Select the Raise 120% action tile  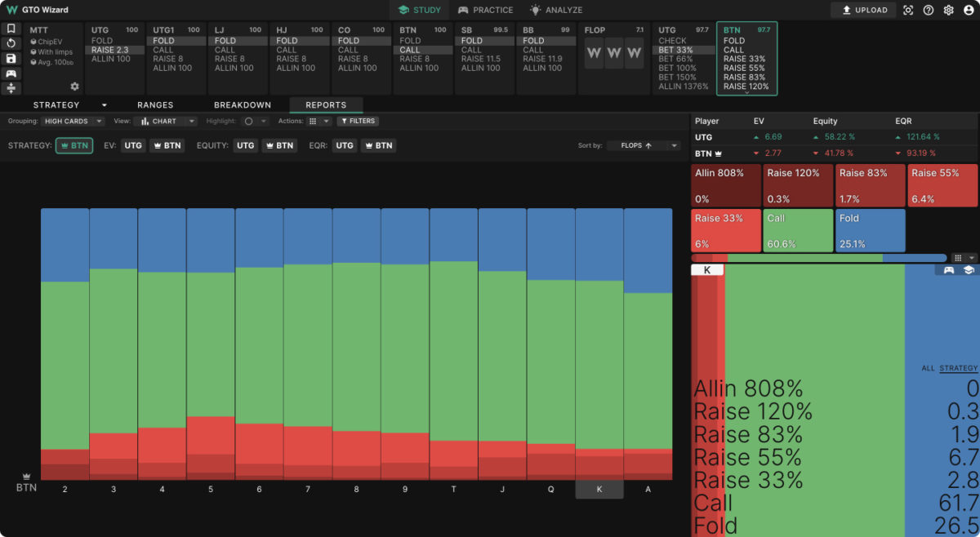pos(798,185)
